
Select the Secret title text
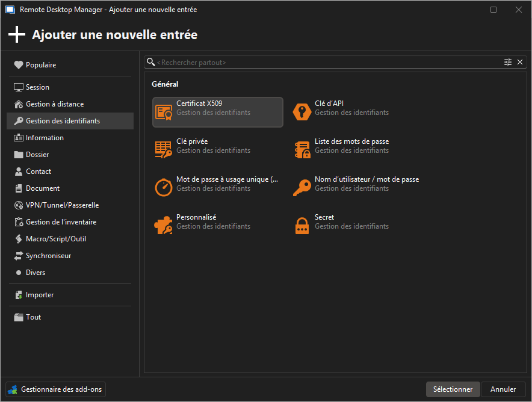324,217
